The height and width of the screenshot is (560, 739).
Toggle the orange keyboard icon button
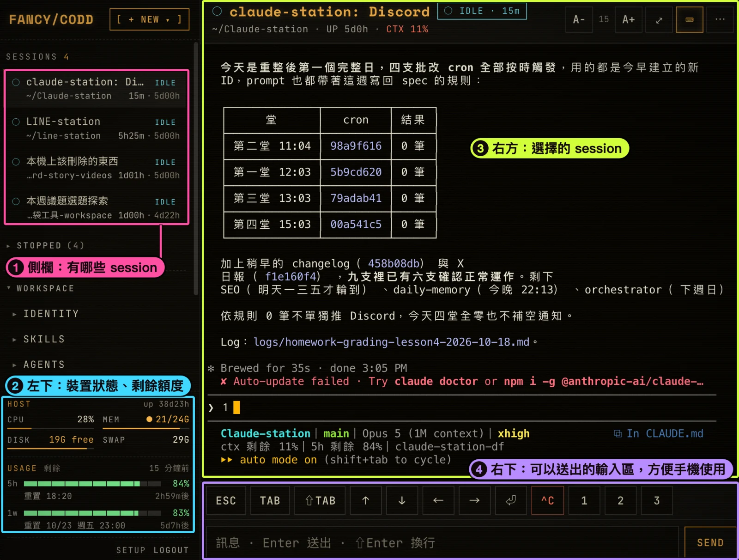[x=690, y=19]
